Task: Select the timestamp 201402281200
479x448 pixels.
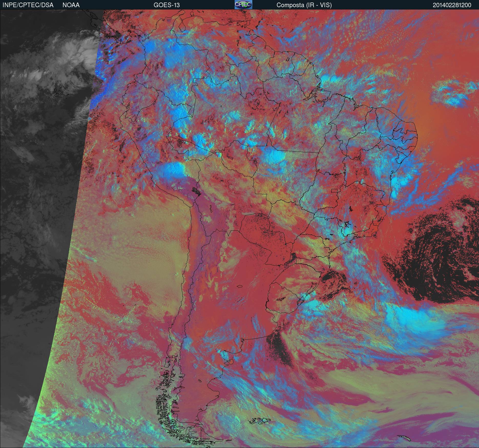Action: pos(452,5)
